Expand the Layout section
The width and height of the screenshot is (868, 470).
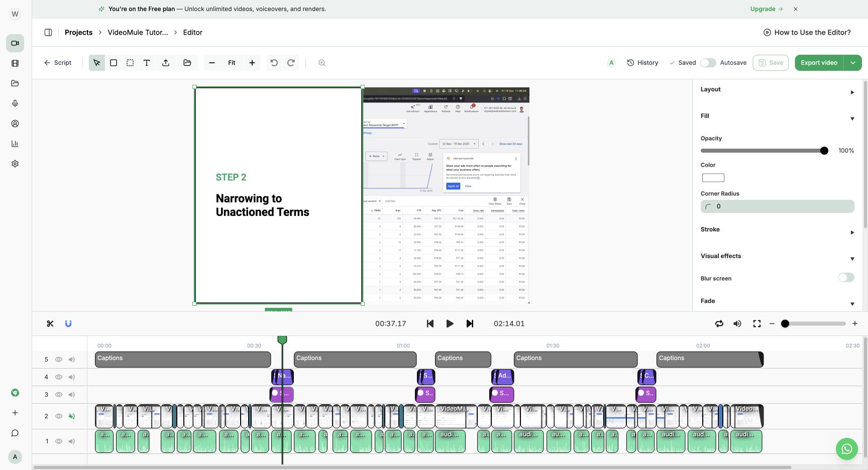(x=852, y=92)
